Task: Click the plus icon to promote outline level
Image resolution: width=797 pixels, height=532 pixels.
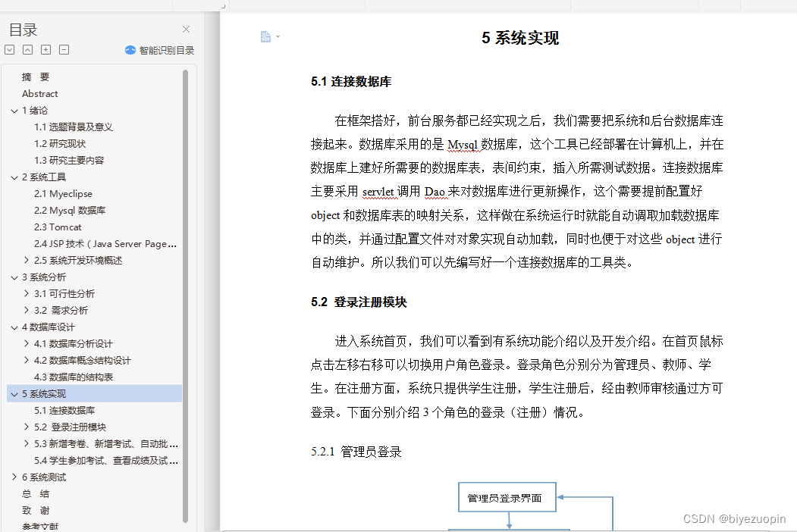Action: 45,49
